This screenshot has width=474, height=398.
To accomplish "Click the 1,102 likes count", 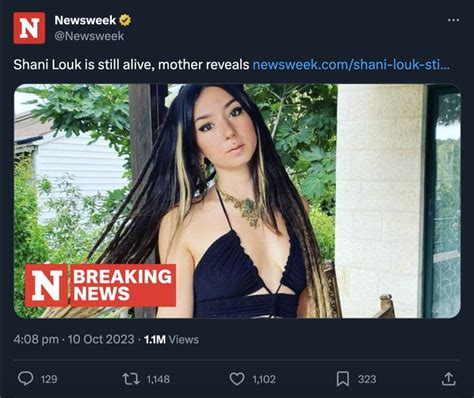I will pos(264,379).
